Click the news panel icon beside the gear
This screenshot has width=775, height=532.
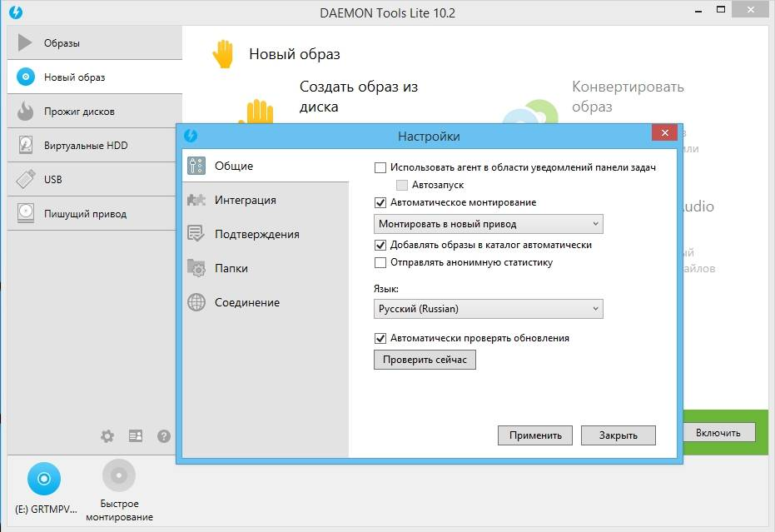point(136,435)
